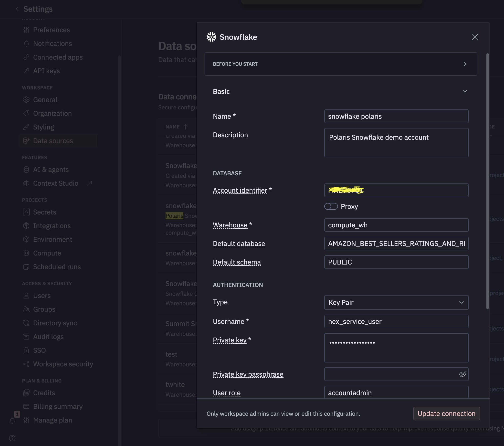Click the Account identifier help label
The width and height of the screenshot is (504, 446).
point(240,191)
